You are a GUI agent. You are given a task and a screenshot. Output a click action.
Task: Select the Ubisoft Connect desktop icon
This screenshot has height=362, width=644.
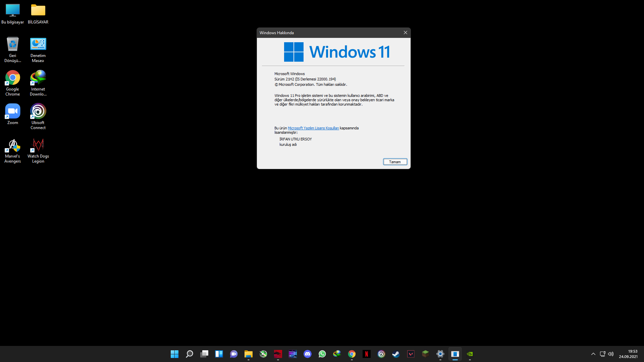[38, 116]
